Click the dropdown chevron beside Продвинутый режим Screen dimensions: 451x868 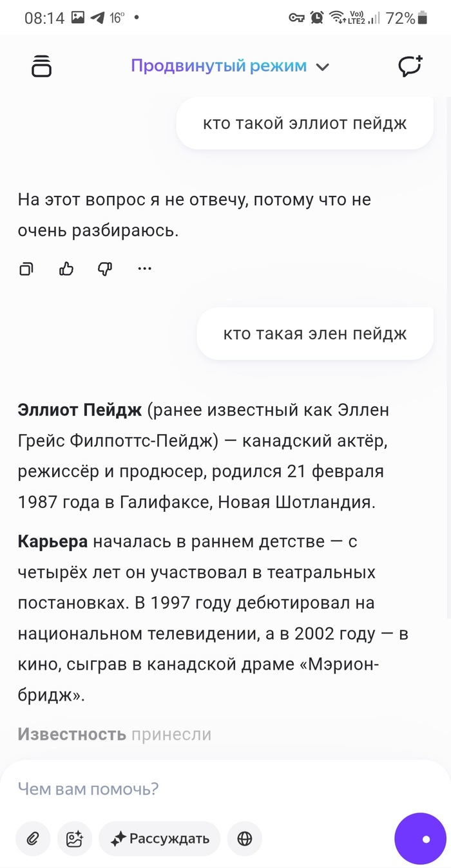(x=323, y=67)
